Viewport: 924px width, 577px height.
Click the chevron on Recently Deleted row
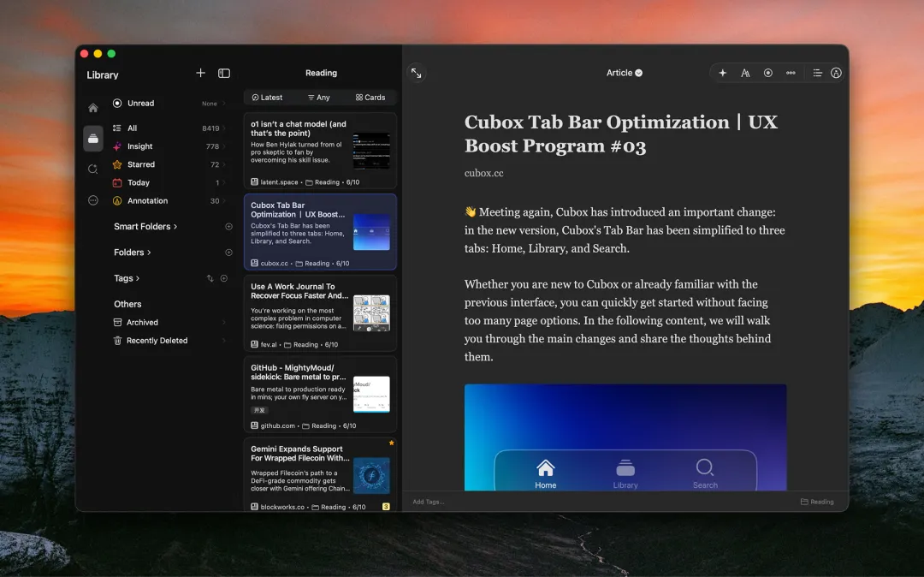click(224, 341)
